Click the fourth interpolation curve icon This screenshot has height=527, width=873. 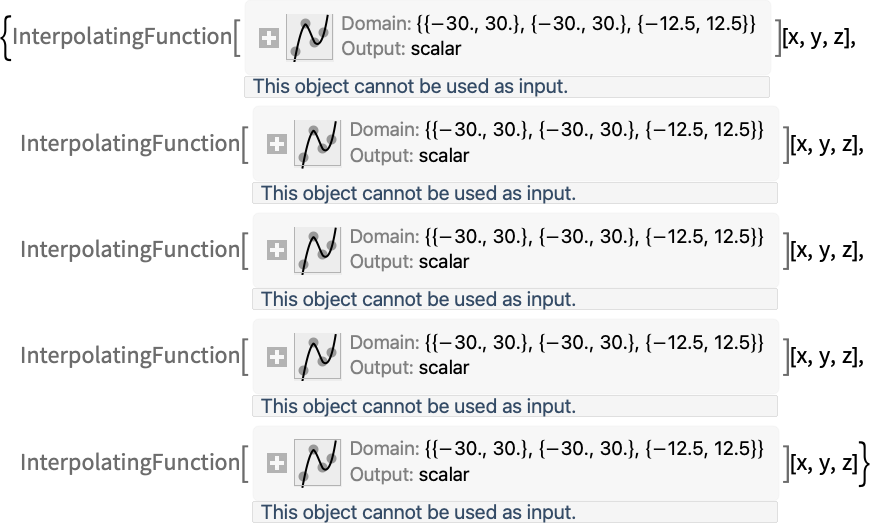click(317, 356)
